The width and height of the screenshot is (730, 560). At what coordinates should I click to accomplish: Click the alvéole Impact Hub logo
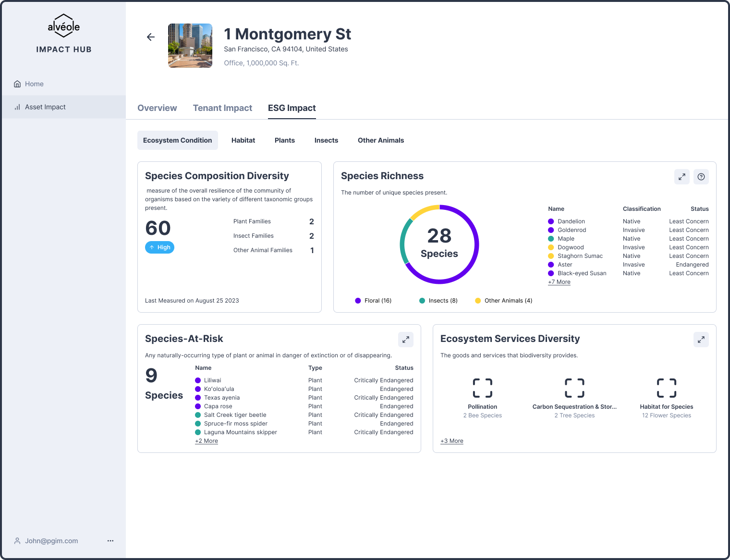pyautogui.click(x=64, y=34)
